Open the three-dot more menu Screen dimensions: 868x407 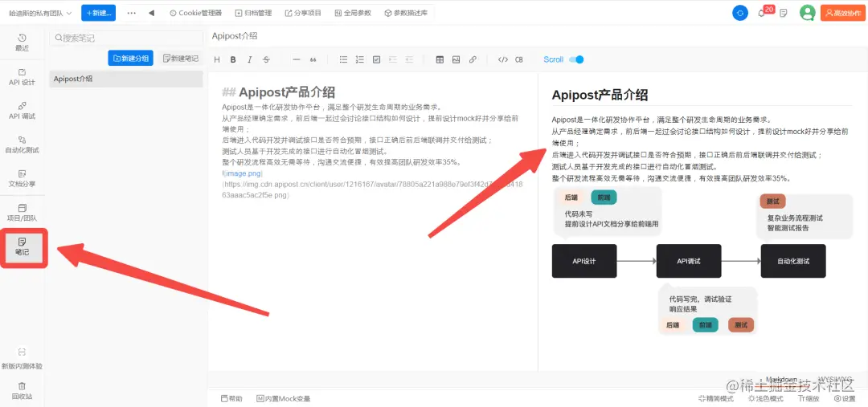(131, 13)
